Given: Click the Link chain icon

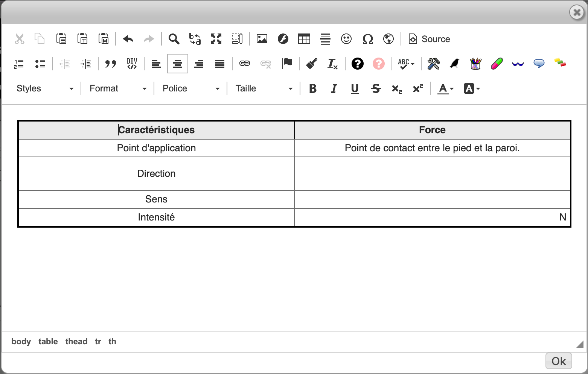Looking at the screenshot, I should [x=245, y=64].
